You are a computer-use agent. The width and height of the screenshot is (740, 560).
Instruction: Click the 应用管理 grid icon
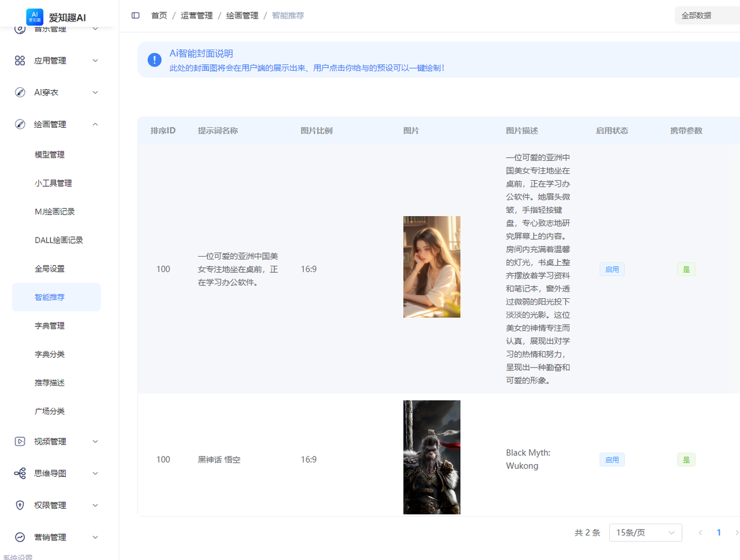(20, 61)
